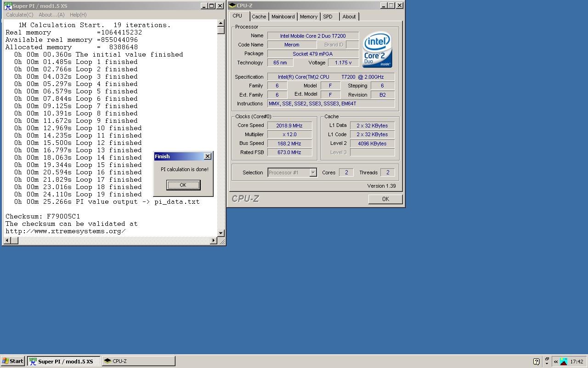Click the L1 Code value 2 x 32 KBytes
Screen dimensions: 588x368
click(372, 134)
